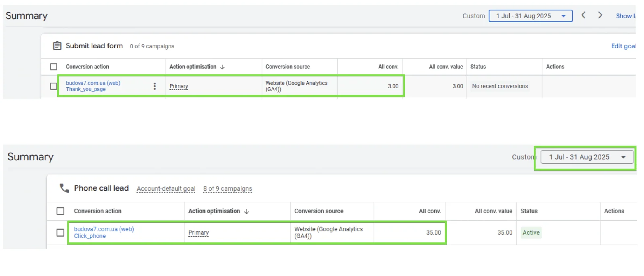Click the sort arrow in Submit lead form table
The width and height of the screenshot is (644, 276).
[x=223, y=67]
